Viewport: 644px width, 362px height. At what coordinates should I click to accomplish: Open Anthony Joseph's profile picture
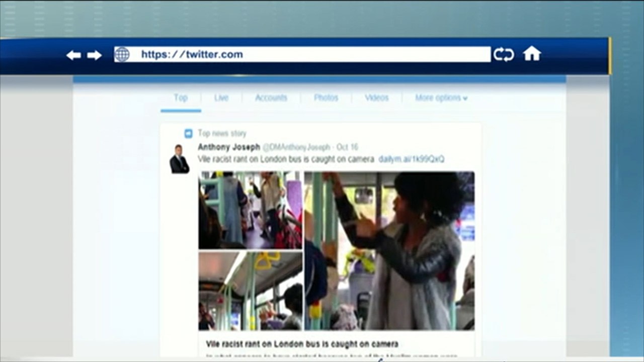pos(179,159)
